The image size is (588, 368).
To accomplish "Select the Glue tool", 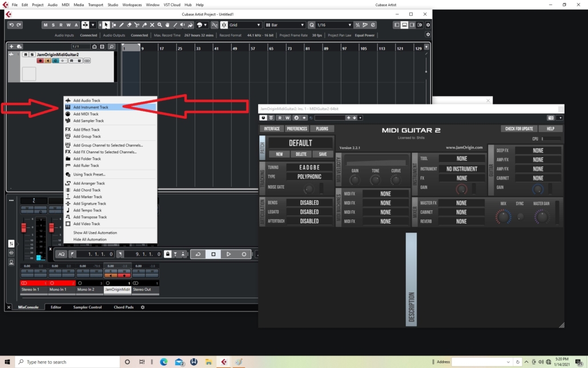I will pos(144,25).
